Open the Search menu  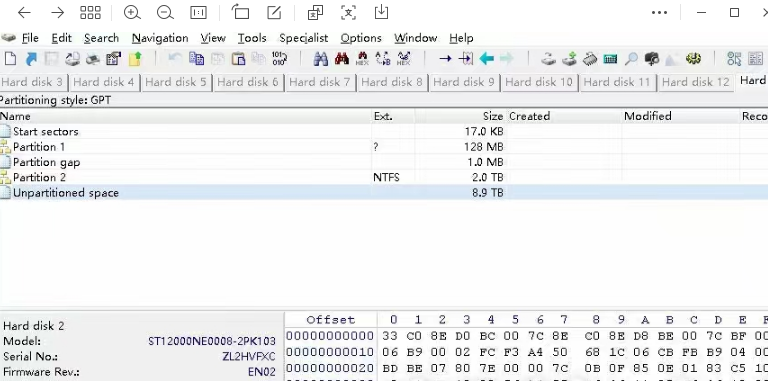click(101, 38)
